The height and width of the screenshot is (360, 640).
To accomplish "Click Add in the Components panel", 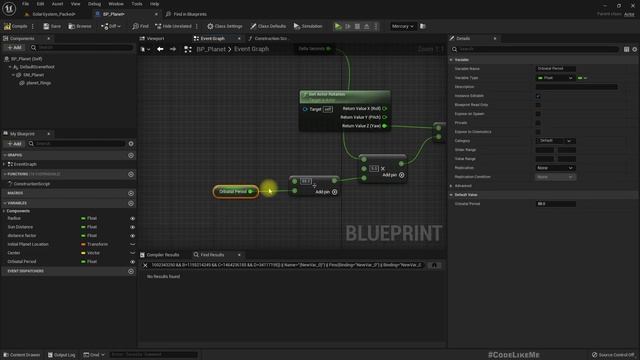I will pyautogui.click(x=15, y=48).
